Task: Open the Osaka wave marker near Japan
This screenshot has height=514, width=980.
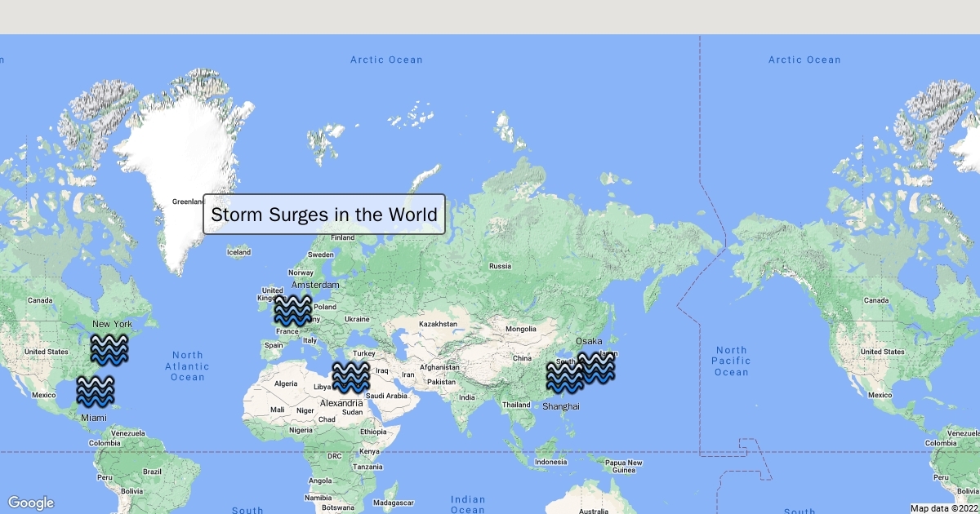Action: coord(595,367)
